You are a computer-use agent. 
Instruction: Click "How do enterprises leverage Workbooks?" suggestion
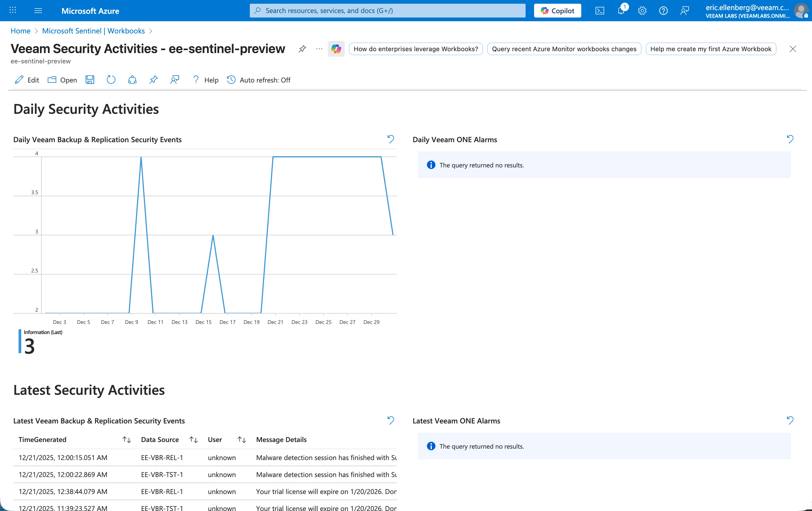(x=416, y=49)
